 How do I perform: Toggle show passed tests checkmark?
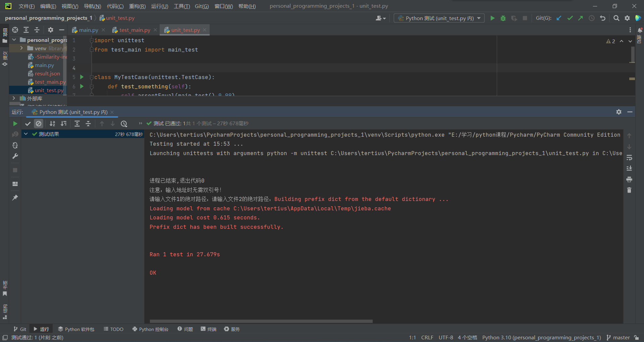tap(28, 124)
